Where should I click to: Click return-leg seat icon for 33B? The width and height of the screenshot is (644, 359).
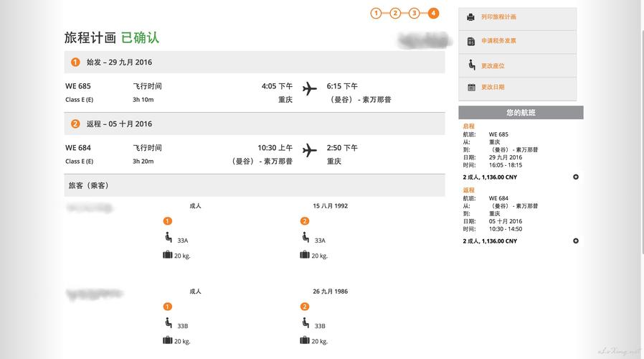(x=306, y=323)
